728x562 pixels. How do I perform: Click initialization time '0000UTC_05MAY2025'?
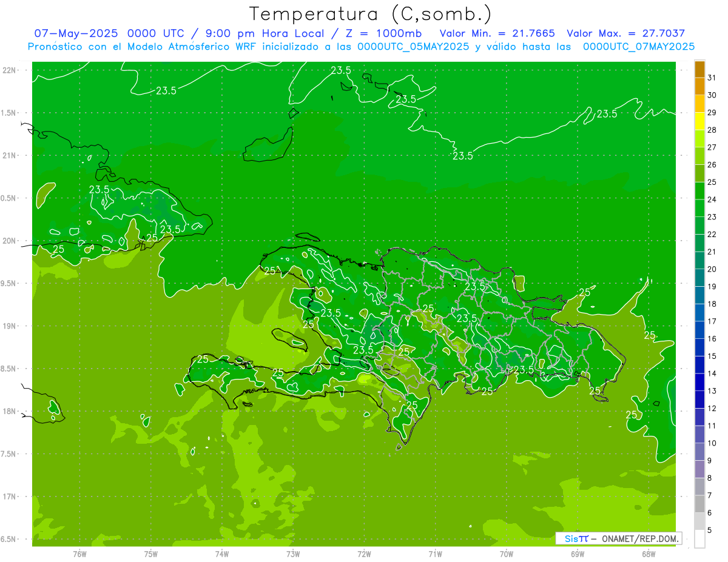(413, 47)
